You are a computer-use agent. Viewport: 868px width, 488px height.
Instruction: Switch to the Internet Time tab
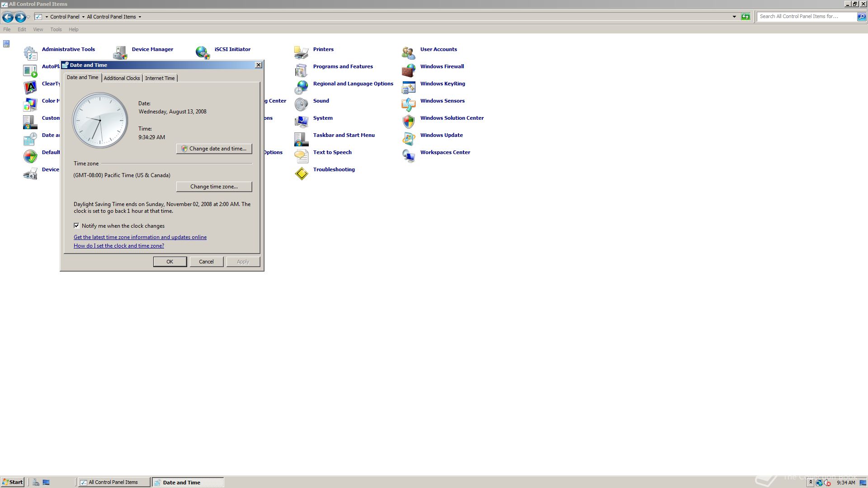[160, 78]
